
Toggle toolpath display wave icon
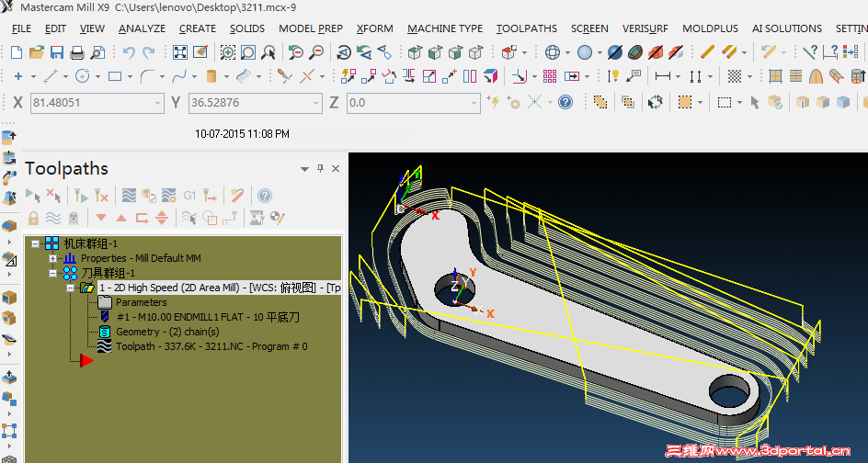click(53, 218)
